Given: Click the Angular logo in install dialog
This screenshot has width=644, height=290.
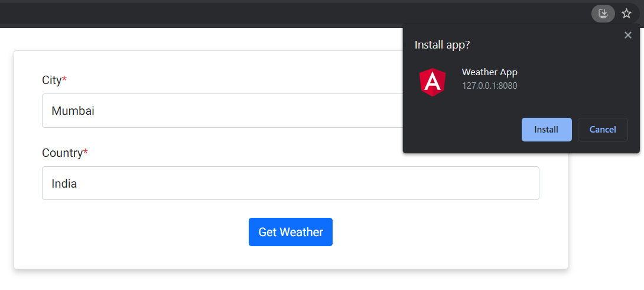Looking at the screenshot, I should coord(432,82).
